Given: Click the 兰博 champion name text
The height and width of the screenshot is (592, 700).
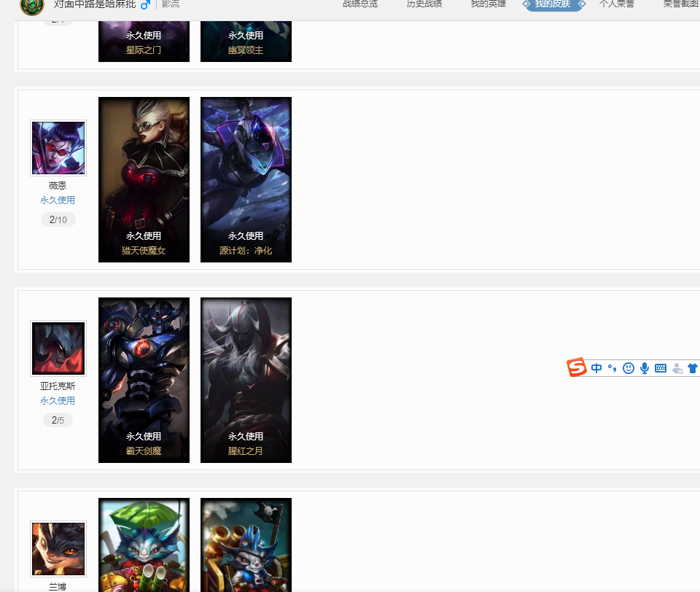Looking at the screenshot, I should pyautogui.click(x=58, y=586).
